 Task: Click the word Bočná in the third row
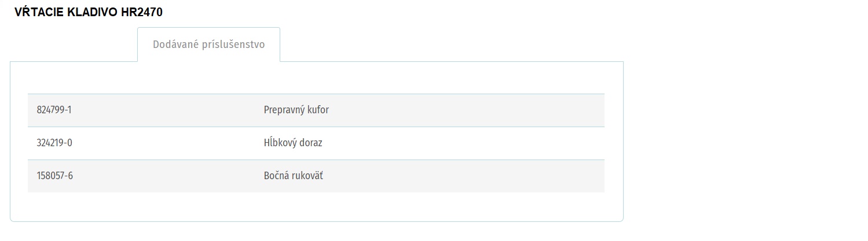[276, 176]
